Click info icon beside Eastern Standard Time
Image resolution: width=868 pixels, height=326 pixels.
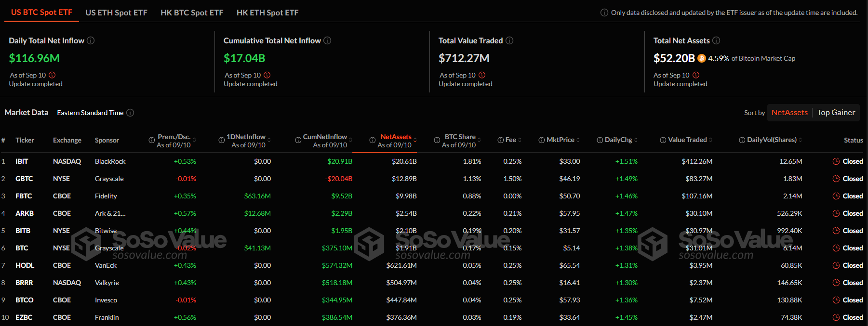(x=130, y=113)
